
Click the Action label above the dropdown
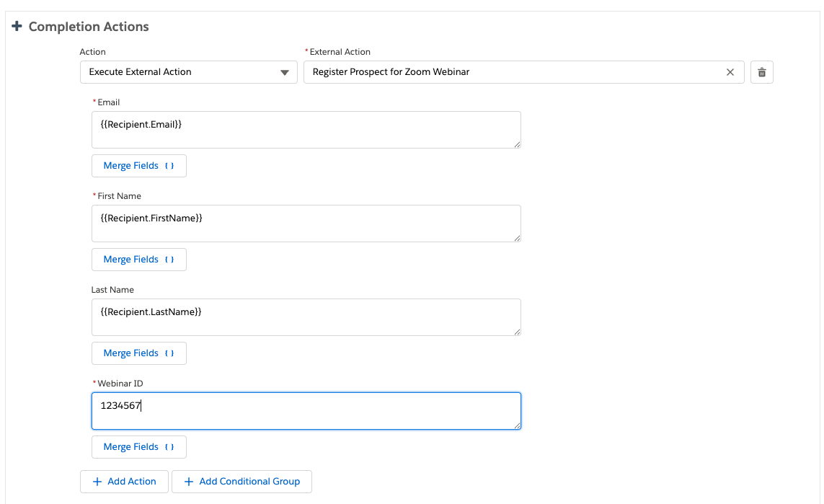coord(92,52)
